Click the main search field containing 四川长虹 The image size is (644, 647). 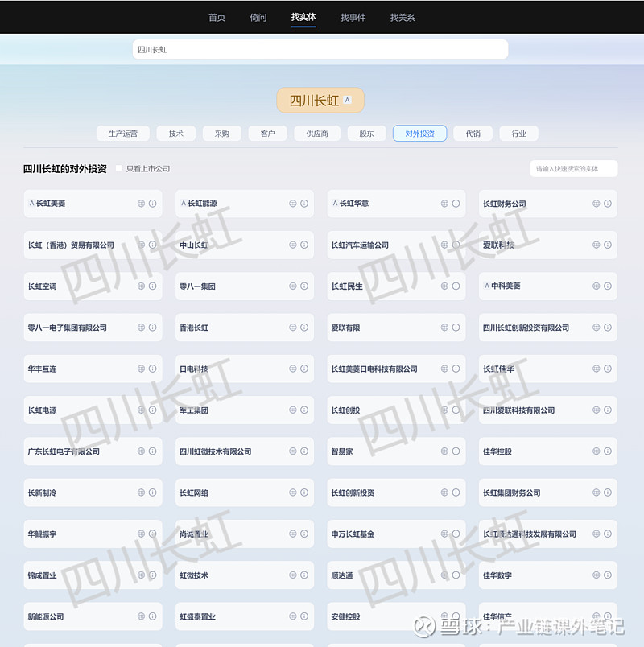pyautogui.click(x=320, y=50)
